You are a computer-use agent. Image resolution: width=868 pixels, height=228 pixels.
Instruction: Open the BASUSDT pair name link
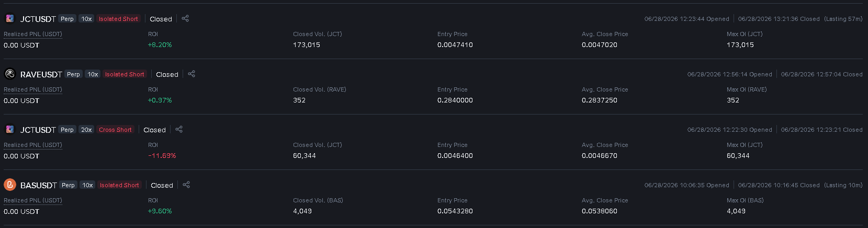point(39,185)
